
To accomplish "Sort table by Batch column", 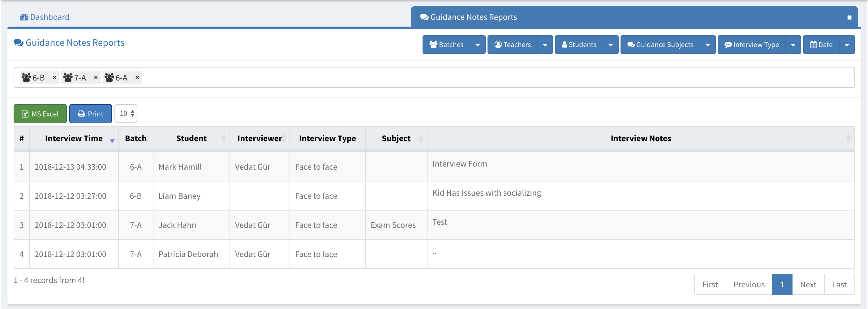I will pyautogui.click(x=148, y=138).
